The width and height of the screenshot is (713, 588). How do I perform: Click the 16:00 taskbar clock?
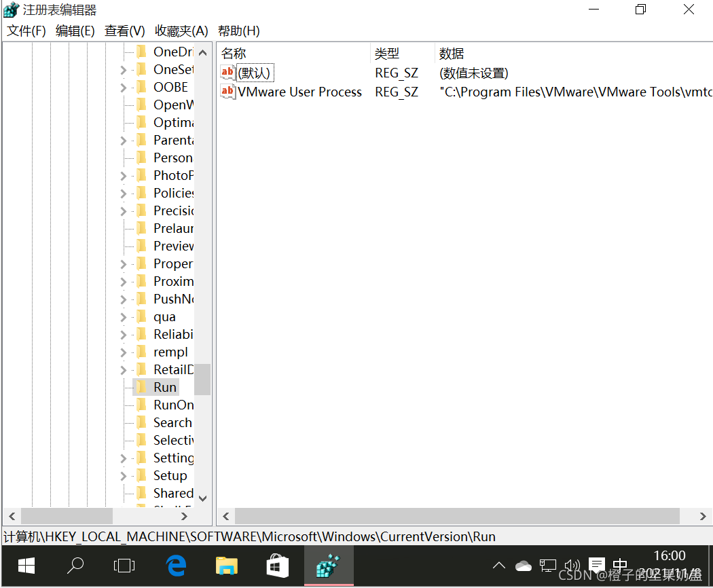click(x=670, y=555)
